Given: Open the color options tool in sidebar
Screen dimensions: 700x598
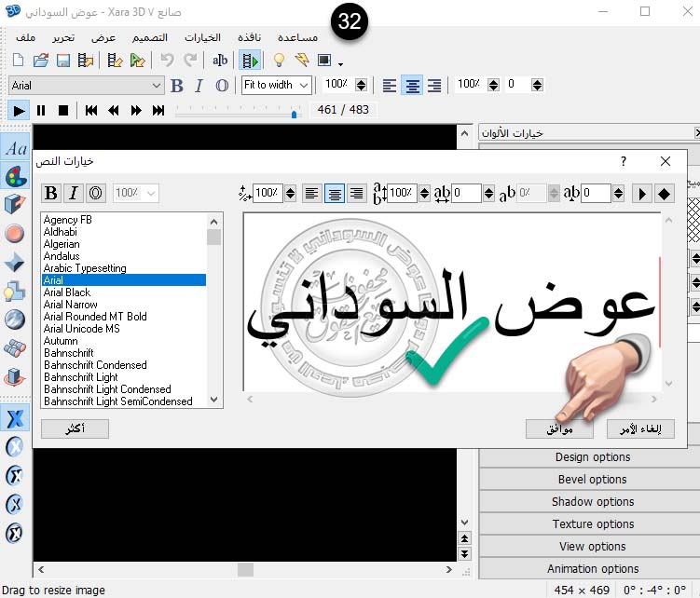Looking at the screenshot, I should click(x=15, y=176).
